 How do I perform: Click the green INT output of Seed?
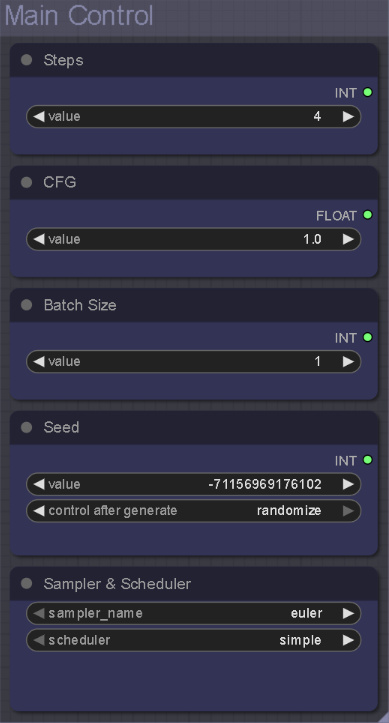pos(367,460)
